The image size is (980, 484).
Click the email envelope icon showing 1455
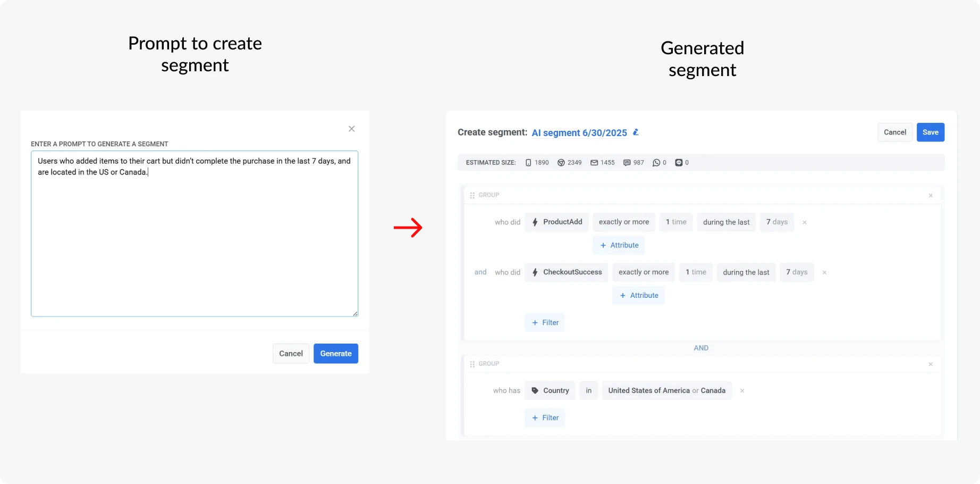pos(594,162)
